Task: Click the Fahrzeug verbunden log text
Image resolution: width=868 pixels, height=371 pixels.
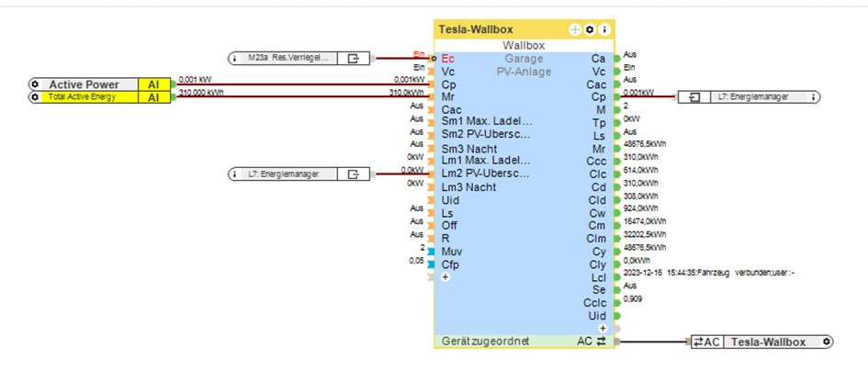Action: [709, 273]
